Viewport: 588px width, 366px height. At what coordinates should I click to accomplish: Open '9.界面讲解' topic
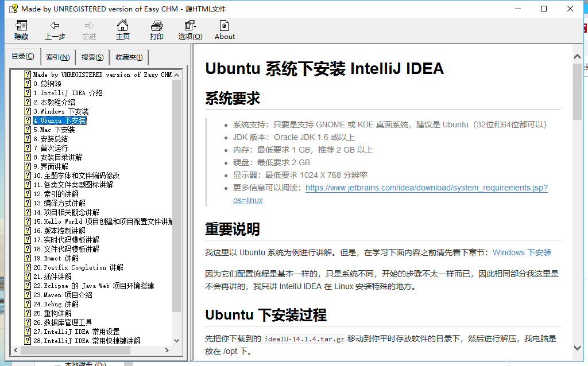51,166
